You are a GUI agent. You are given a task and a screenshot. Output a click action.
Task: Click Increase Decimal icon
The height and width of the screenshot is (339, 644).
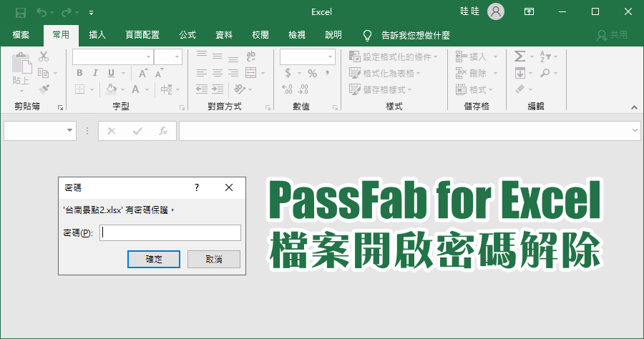(x=287, y=89)
